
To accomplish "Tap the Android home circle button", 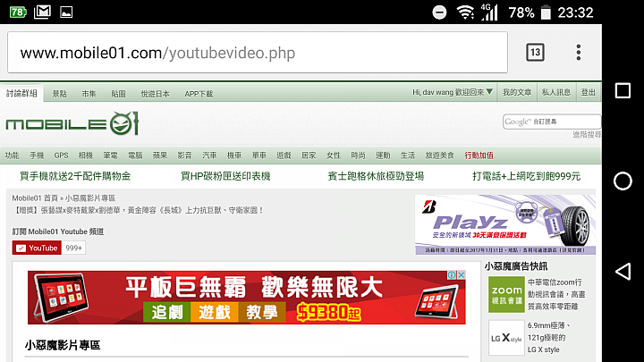I will point(623,181).
